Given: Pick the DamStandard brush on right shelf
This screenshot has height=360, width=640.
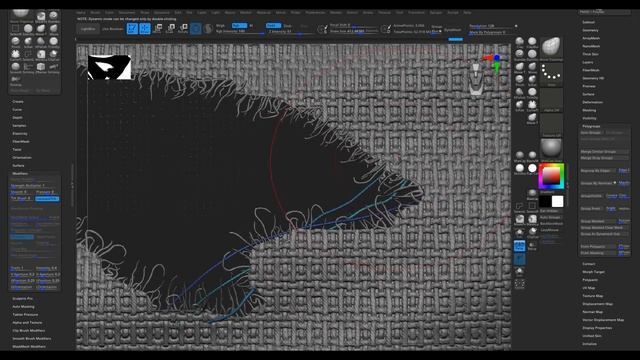Looking at the screenshot, I should tap(532, 54).
